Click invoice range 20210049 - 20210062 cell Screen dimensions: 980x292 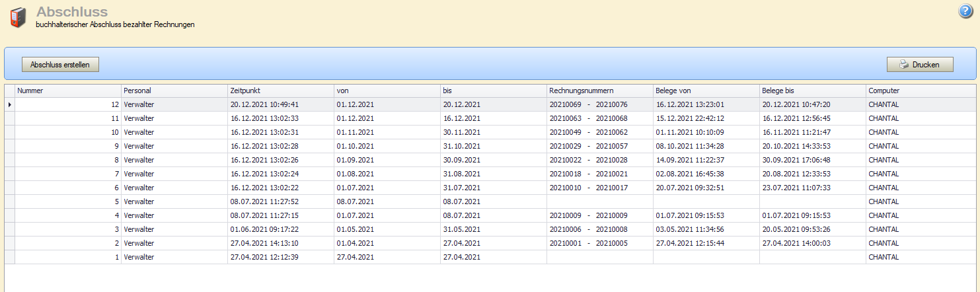588,132
